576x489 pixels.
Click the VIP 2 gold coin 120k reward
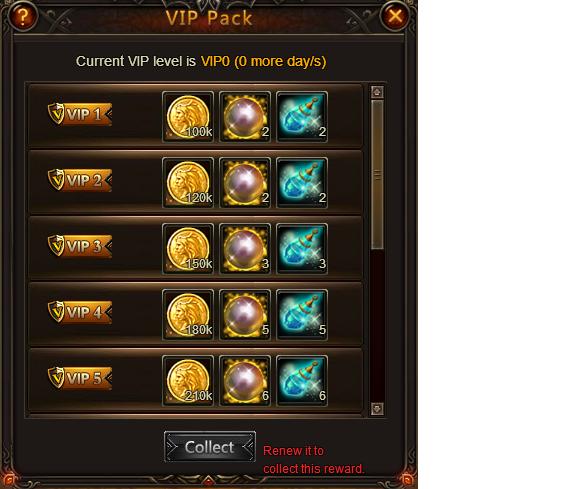click(x=188, y=183)
